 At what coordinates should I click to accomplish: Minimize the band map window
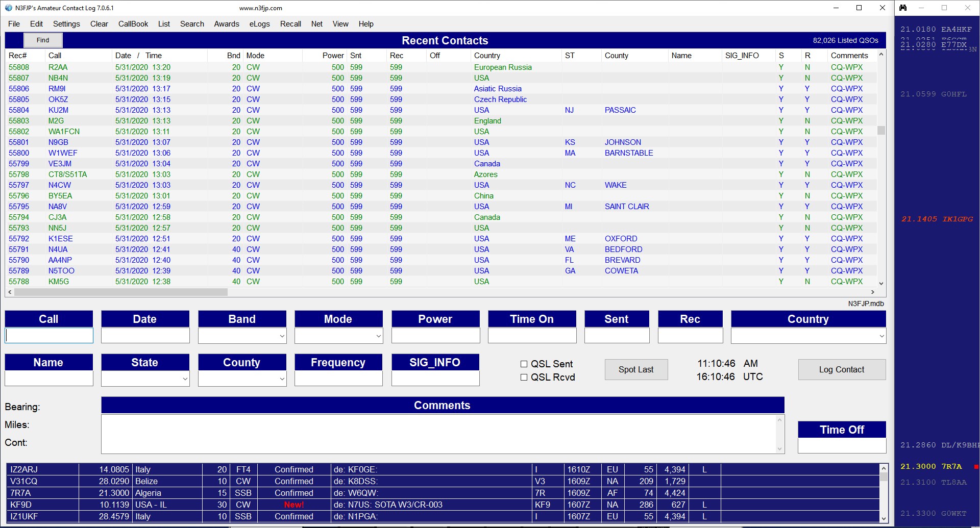921,8
